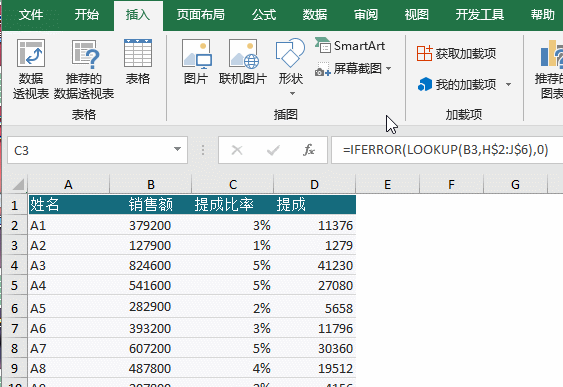
Task: Select the 插入 (Insert) tab
Action: pos(138,15)
